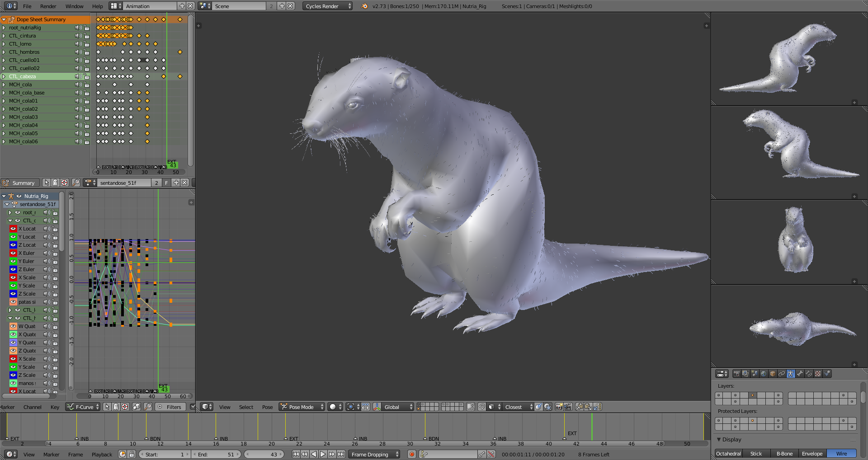The height and width of the screenshot is (460, 868).
Task: Click the graph editor Filters button
Action: pos(170,407)
